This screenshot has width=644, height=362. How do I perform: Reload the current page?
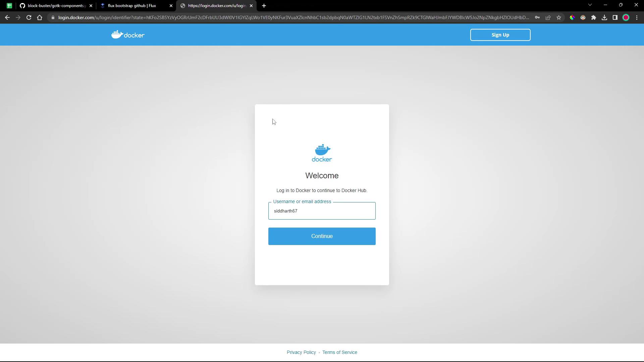pos(29,17)
